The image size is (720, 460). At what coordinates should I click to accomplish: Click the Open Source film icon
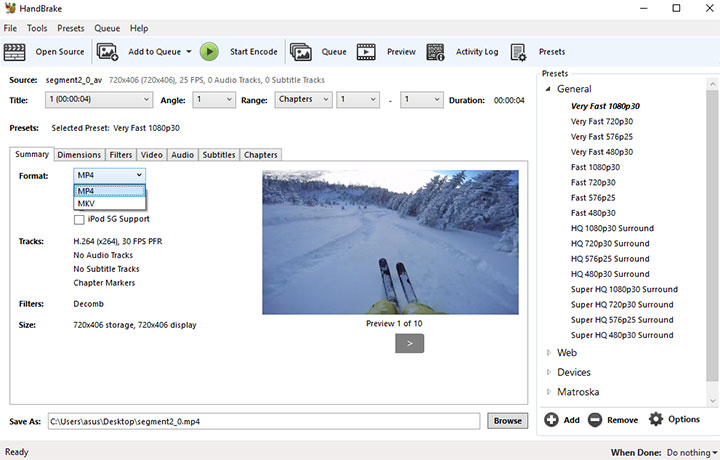point(18,51)
